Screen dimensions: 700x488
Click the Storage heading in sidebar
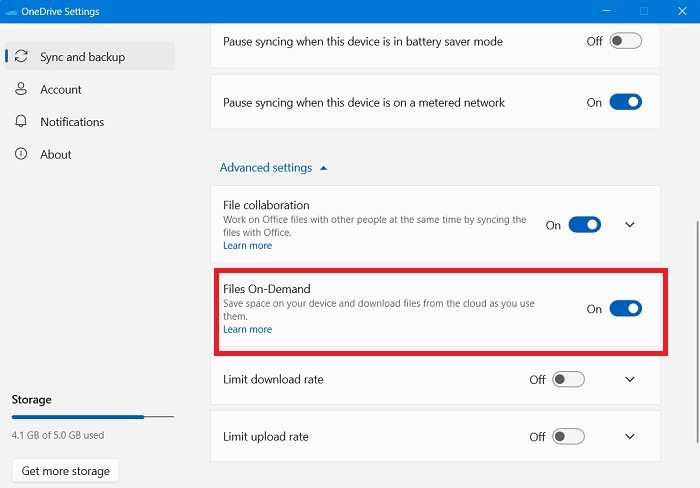tap(31, 400)
